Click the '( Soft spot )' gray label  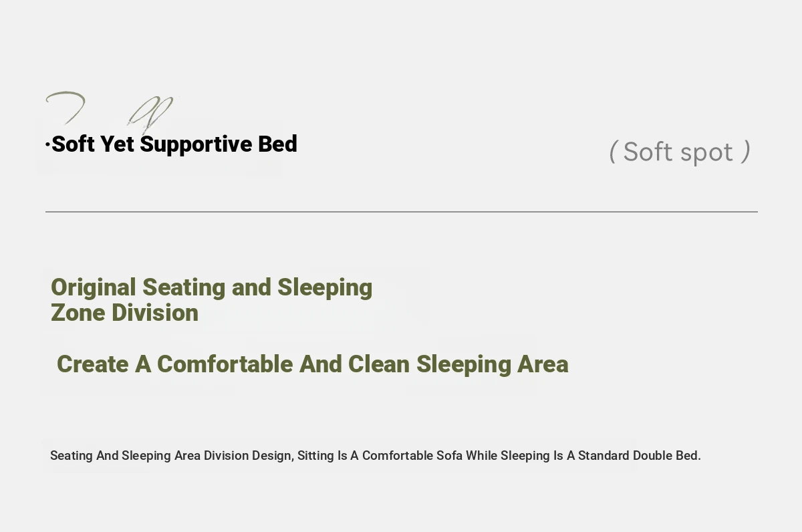680,152
